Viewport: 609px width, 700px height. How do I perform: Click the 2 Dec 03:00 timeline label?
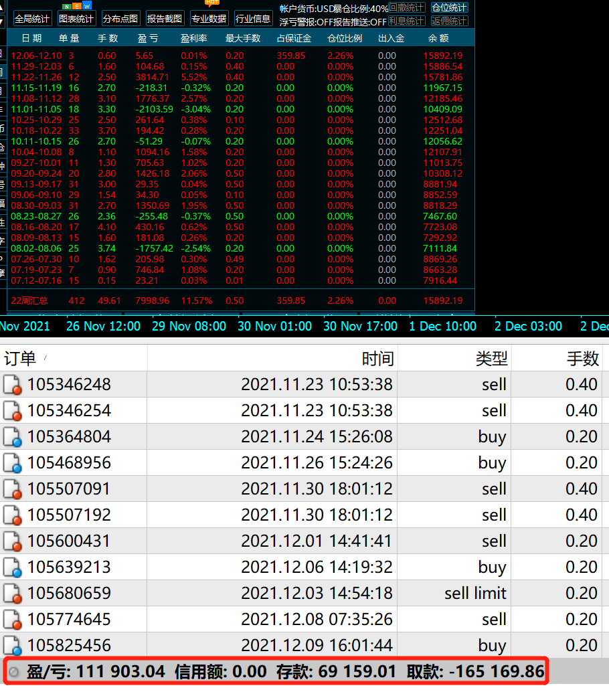click(528, 327)
